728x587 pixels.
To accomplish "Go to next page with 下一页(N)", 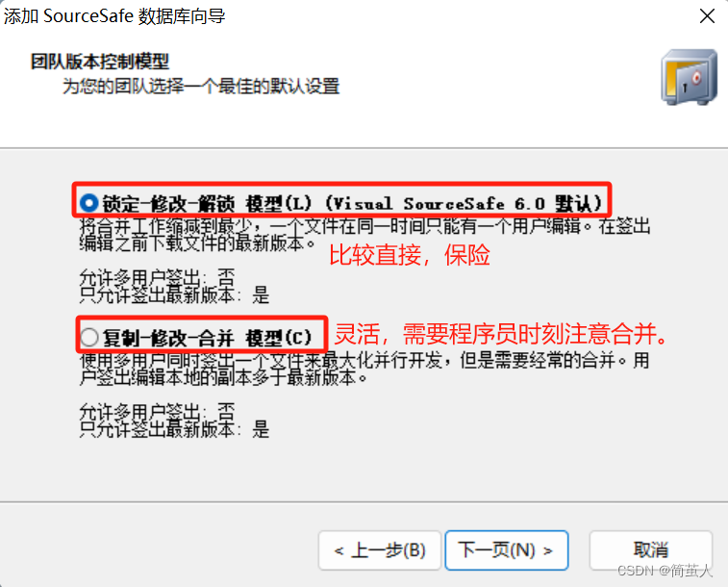I will 507,550.
